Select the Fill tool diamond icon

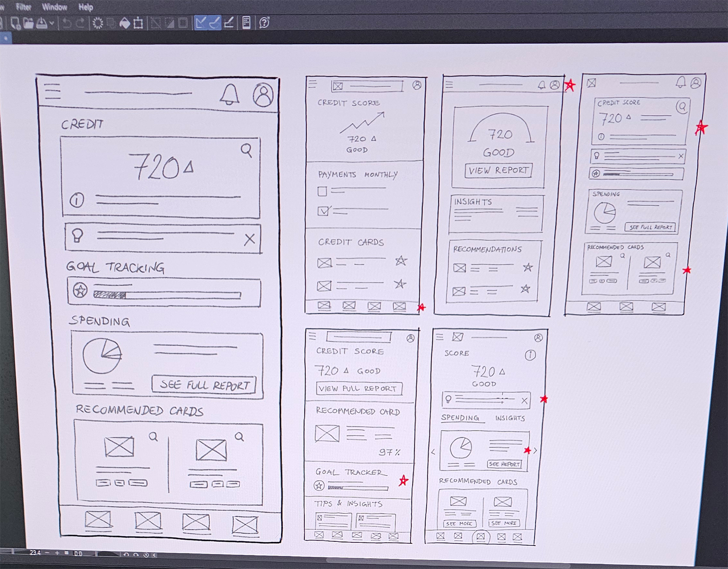(124, 22)
